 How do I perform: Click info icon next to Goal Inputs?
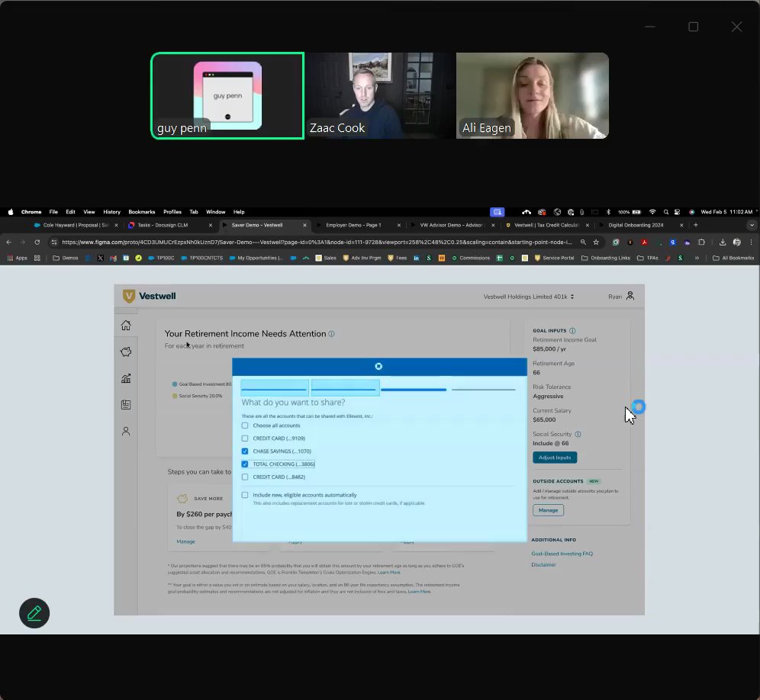572,331
